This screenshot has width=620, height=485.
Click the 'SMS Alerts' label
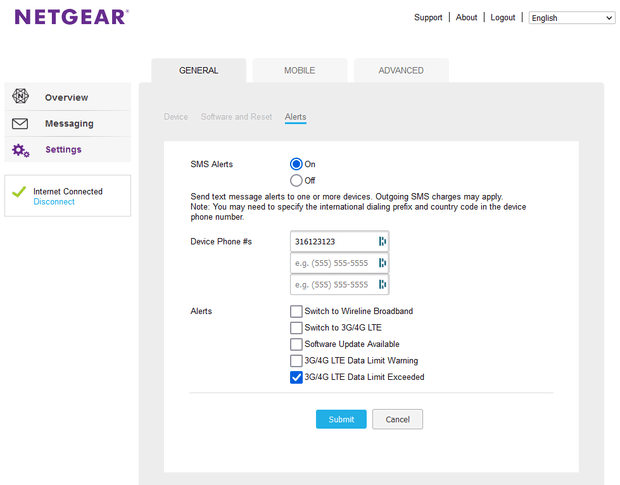(x=212, y=164)
